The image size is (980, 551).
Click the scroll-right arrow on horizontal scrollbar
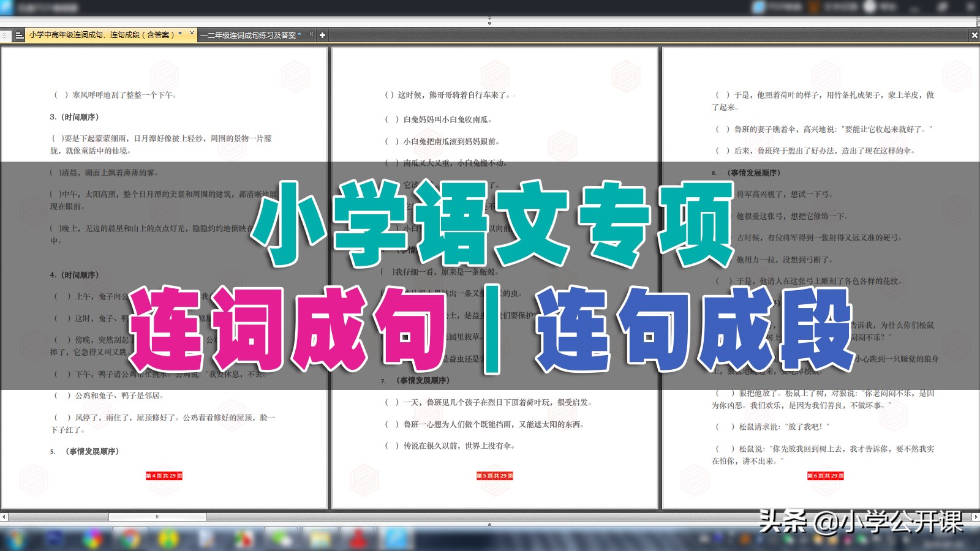[x=976, y=517]
